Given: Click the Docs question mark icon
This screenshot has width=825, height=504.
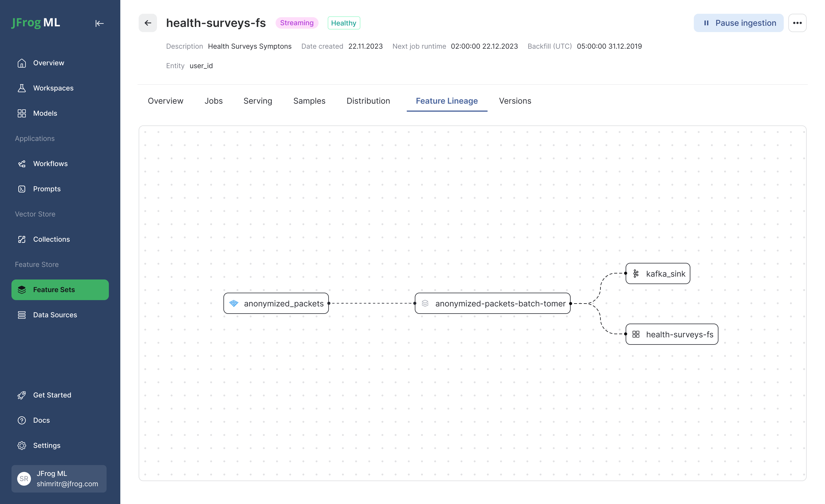Looking at the screenshot, I should pyautogui.click(x=22, y=420).
